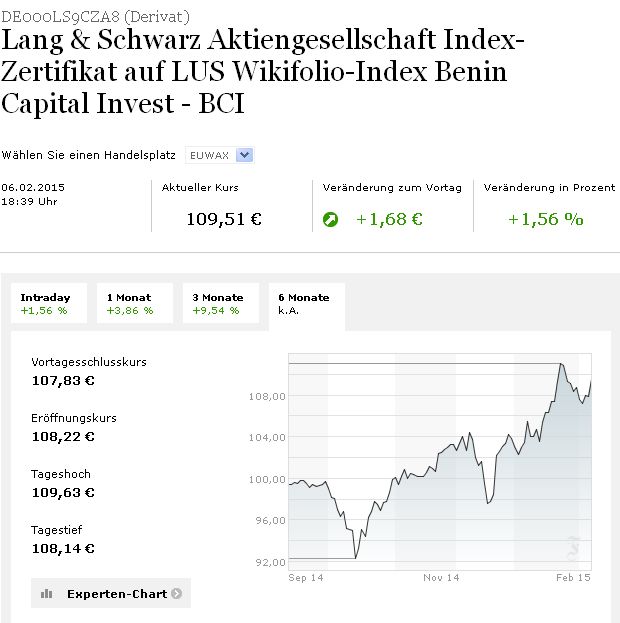Screen dimensions: 620x623
Task: Click the price peak in the chart
Action: (562, 365)
